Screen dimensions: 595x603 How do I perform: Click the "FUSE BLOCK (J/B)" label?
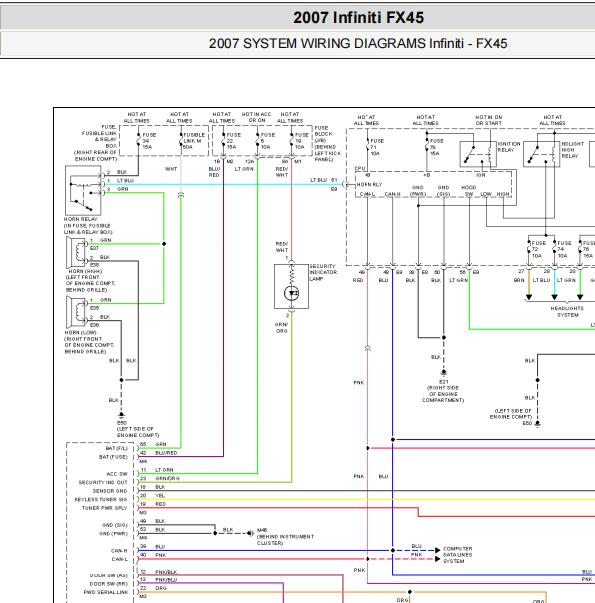click(323, 134)
